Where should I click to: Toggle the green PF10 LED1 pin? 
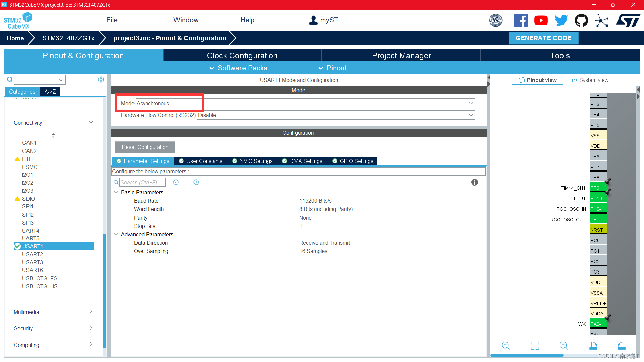[x=598, y=198]
